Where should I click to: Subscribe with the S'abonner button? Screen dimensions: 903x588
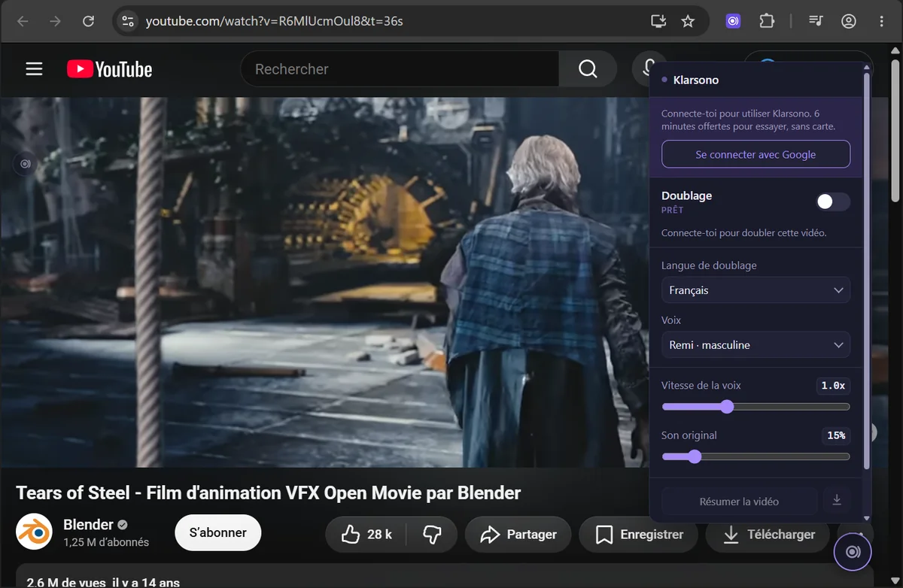[217, 533]
